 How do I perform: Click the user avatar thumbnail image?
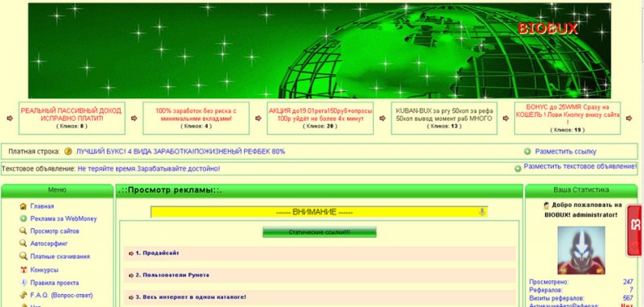[581, 251]
